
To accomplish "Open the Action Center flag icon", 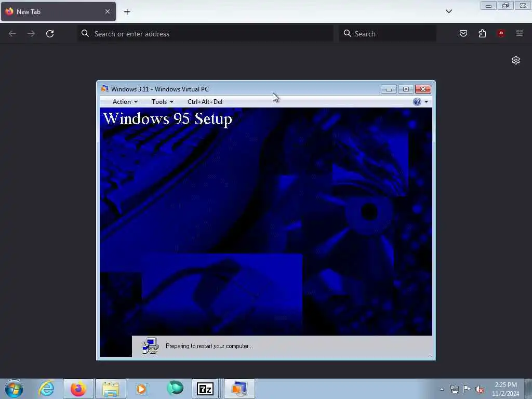I will click(467, 389).
